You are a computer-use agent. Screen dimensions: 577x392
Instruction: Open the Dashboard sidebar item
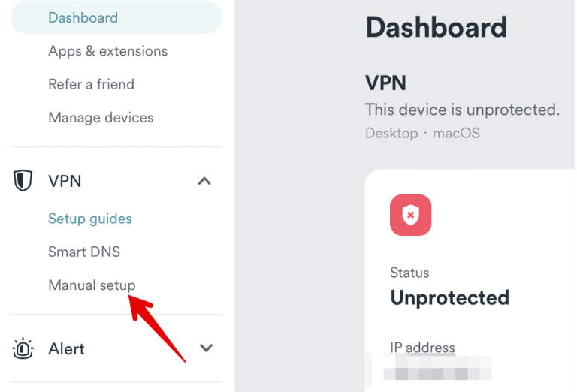click(83, 17)
